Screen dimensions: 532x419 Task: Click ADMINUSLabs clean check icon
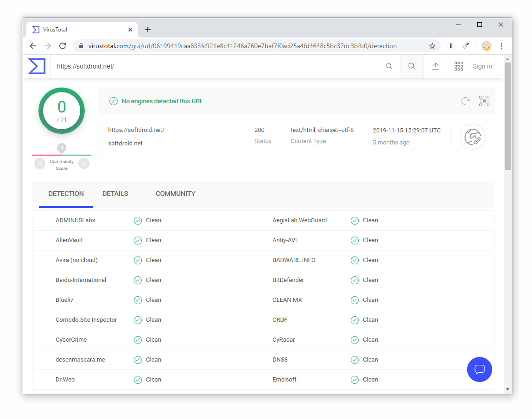coord(138,221)
